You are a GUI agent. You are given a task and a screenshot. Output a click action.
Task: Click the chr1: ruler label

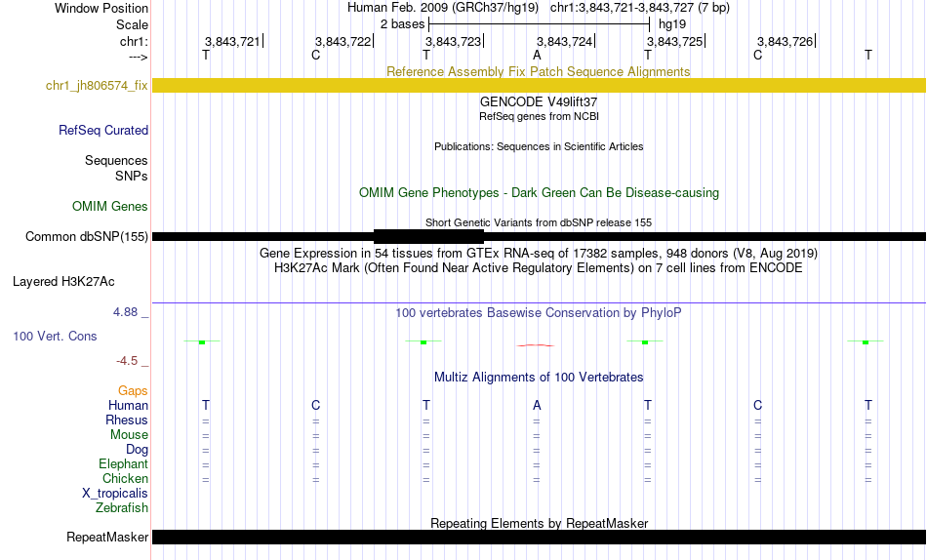135,41
